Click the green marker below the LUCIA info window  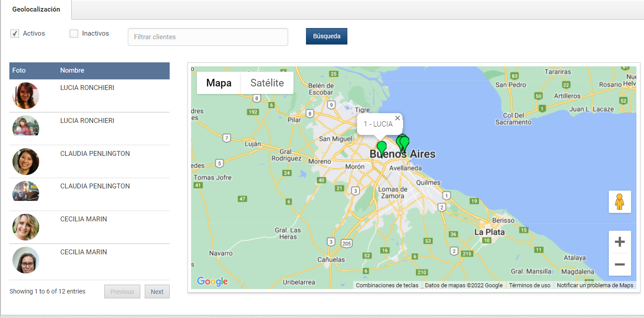(382, 145)
